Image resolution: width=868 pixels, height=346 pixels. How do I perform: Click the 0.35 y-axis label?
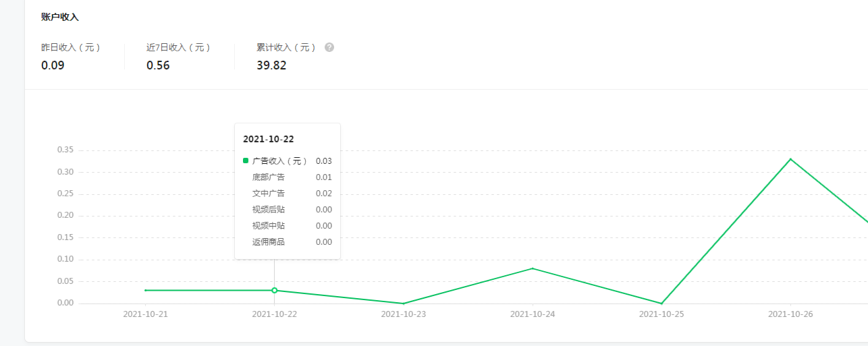(65, 150)
